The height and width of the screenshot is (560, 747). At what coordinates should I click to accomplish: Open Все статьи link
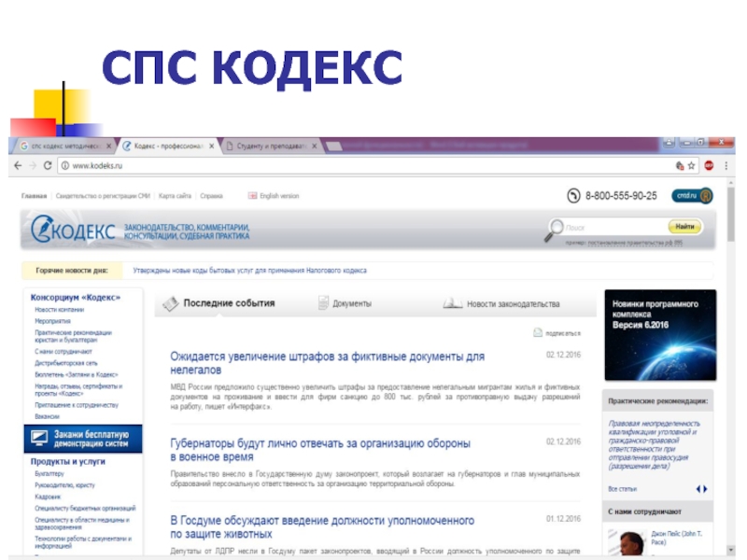[622, 489]
